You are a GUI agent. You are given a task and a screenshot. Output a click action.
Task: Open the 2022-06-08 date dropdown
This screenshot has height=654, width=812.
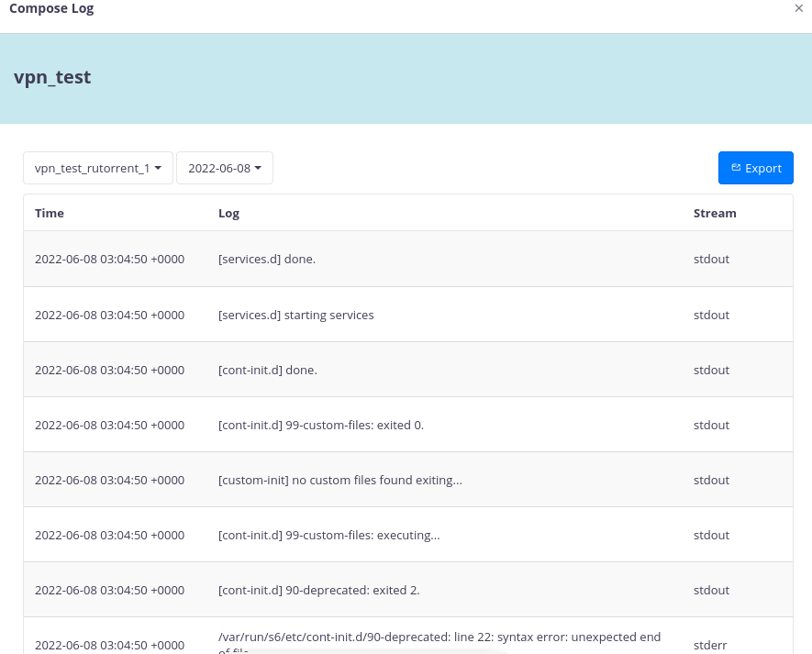click(225, 168)
